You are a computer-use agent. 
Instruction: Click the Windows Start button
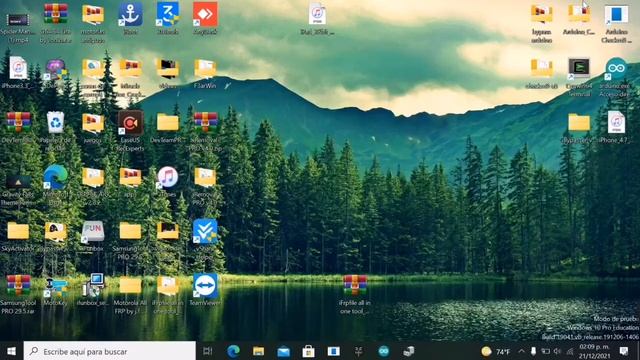click(11, 351)
